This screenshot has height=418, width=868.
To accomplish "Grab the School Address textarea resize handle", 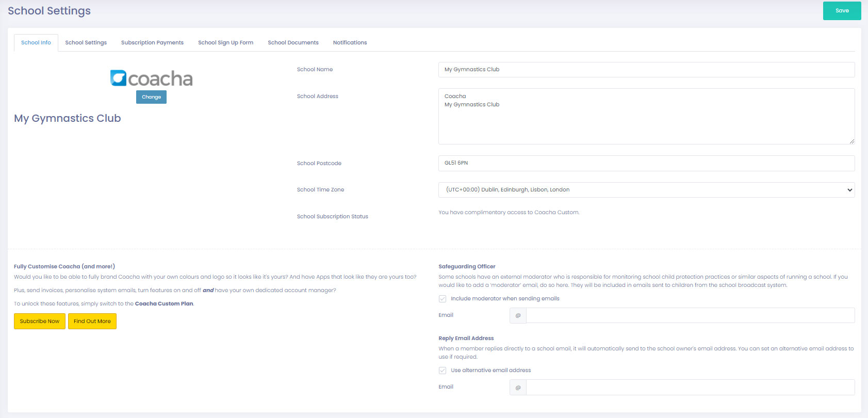I will tap(851, 141).
